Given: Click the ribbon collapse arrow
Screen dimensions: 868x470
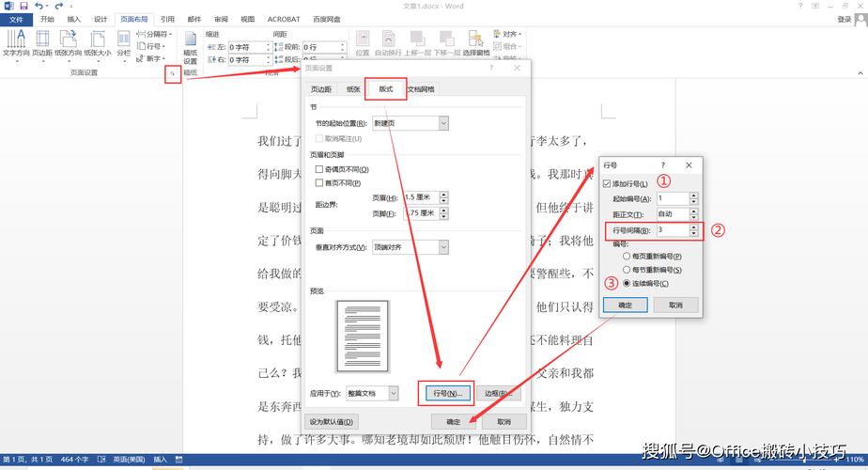Looking at the screenshot, I should point(860,73).
